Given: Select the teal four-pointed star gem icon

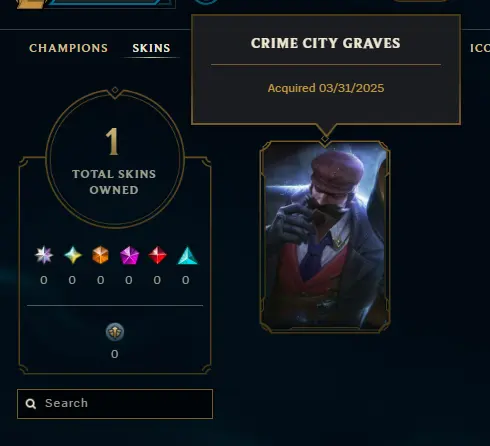Looking at the screenshot, I should pos(73,255).
